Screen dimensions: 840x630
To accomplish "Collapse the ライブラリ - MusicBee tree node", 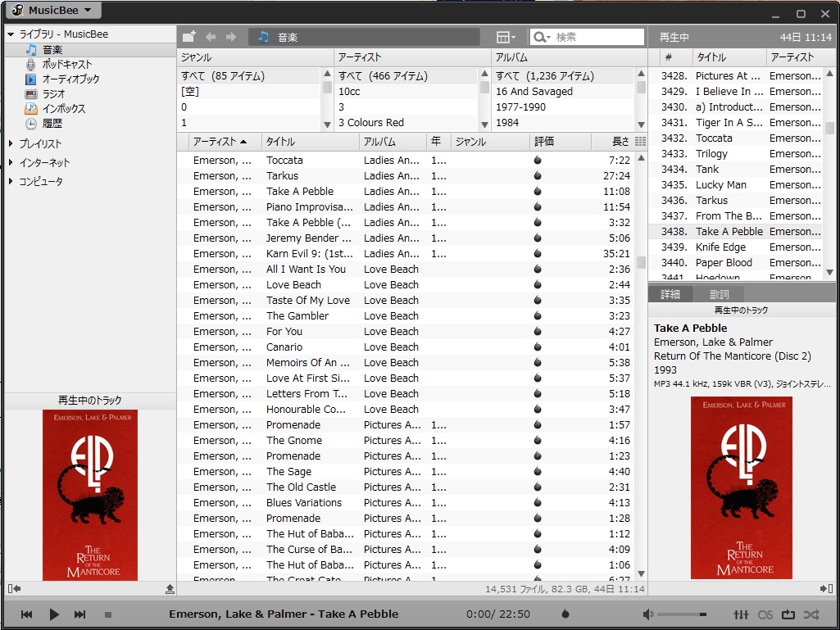I will coord(11,34).
